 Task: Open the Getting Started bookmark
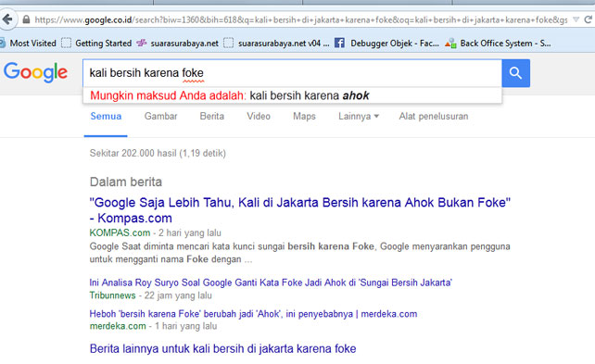(x=96, y=44)
